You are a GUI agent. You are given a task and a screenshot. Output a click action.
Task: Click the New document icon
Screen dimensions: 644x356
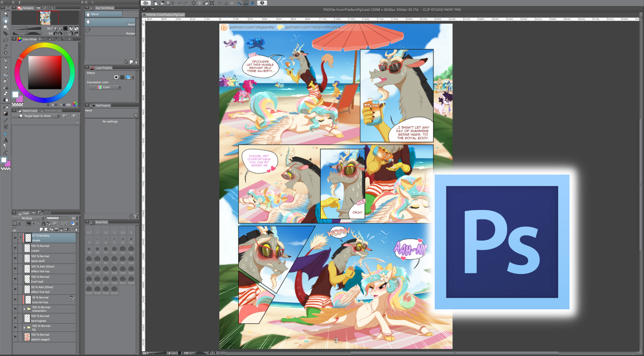[x=156, y=3]
